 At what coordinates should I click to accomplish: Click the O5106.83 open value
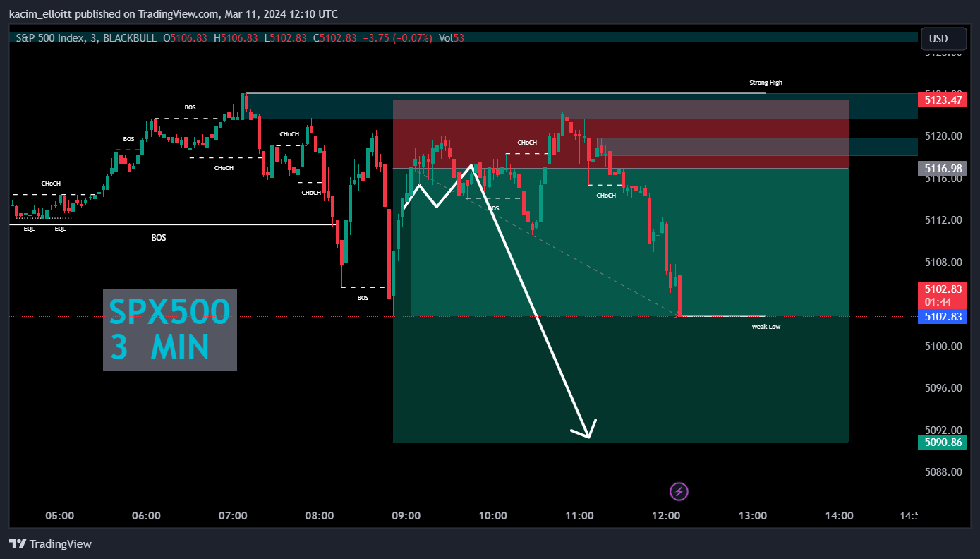[x=185, y=38]
